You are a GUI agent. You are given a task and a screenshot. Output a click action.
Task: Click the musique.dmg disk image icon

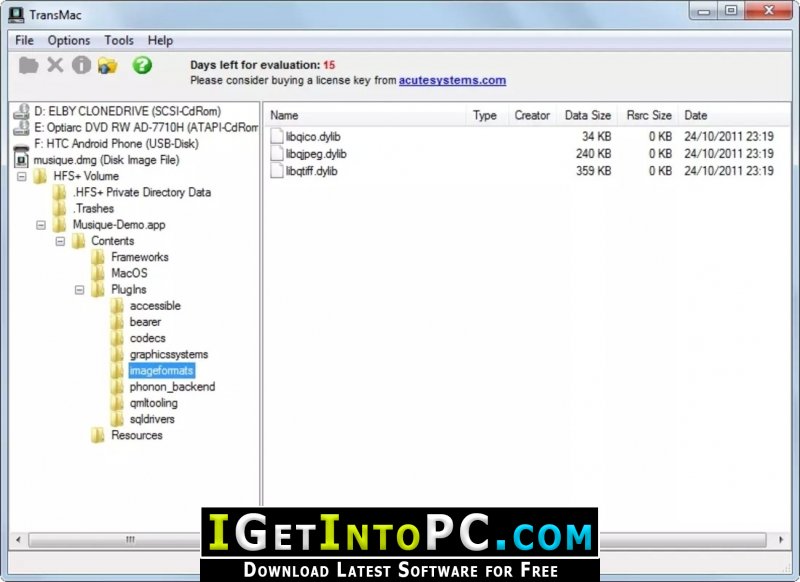21,159
